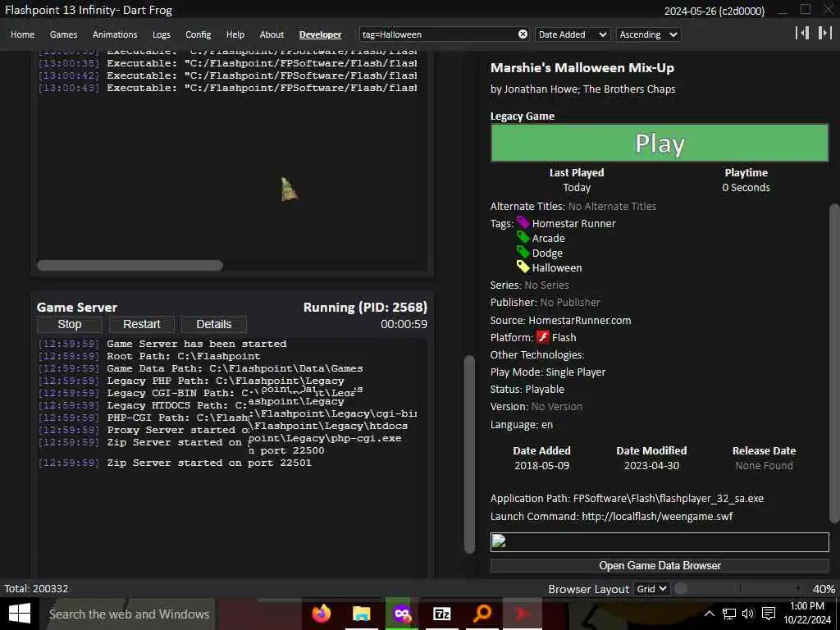Open the Logs tab
The image size is (840, 630).
click(x=162, y=34)
